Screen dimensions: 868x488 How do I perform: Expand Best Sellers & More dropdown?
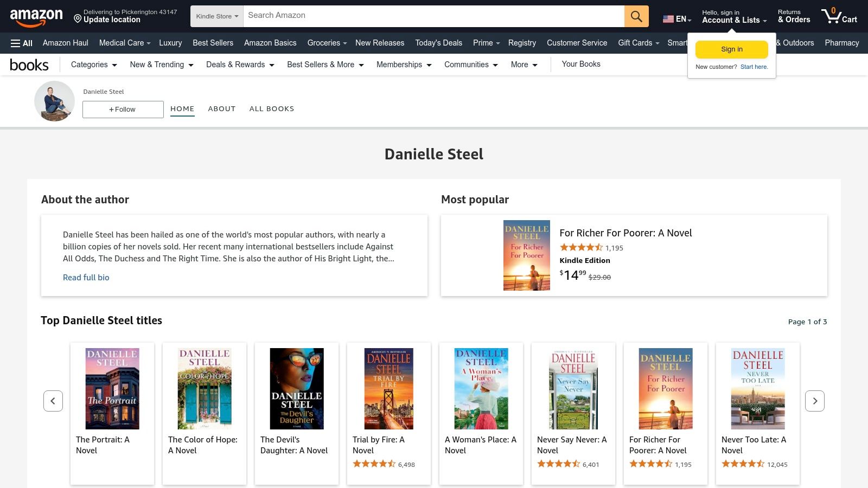click(x=325, y=65)
